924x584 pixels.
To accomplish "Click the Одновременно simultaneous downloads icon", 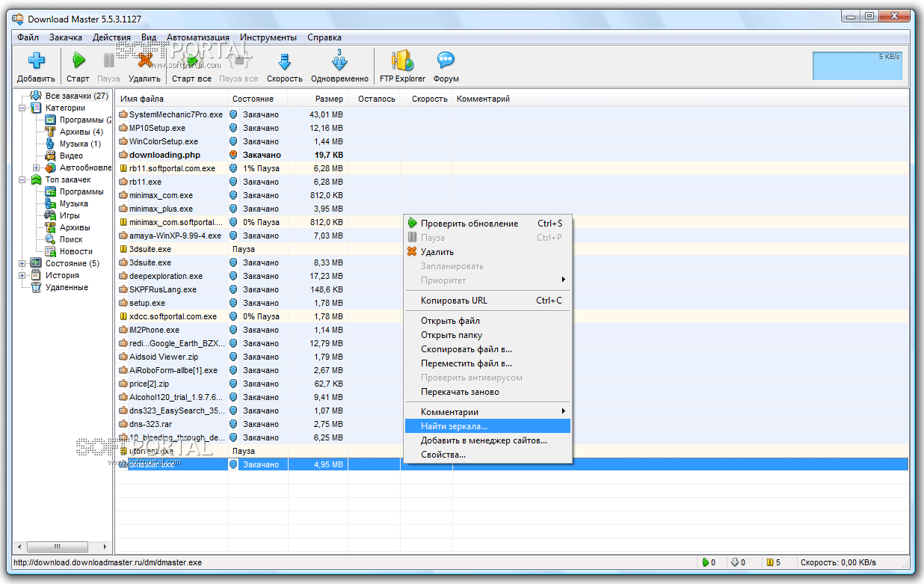I will point(339,61).
